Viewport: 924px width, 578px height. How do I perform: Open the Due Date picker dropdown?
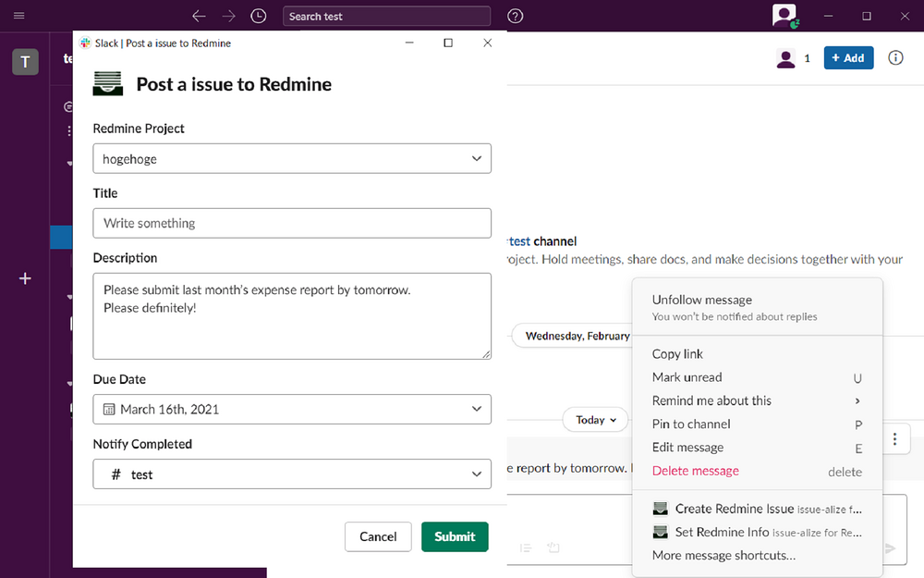coord(292,410)
